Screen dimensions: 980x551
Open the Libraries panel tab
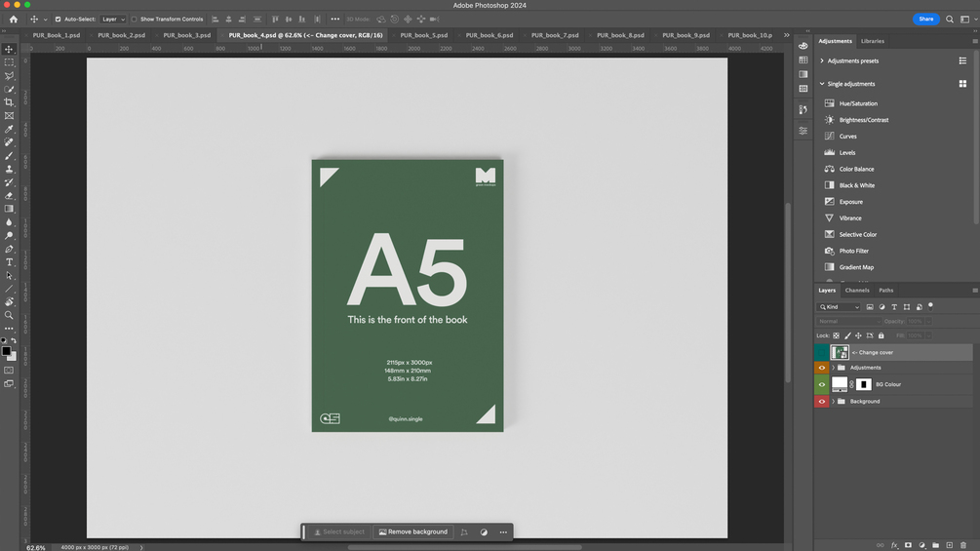pyautogui.click(x=873, y=41)
